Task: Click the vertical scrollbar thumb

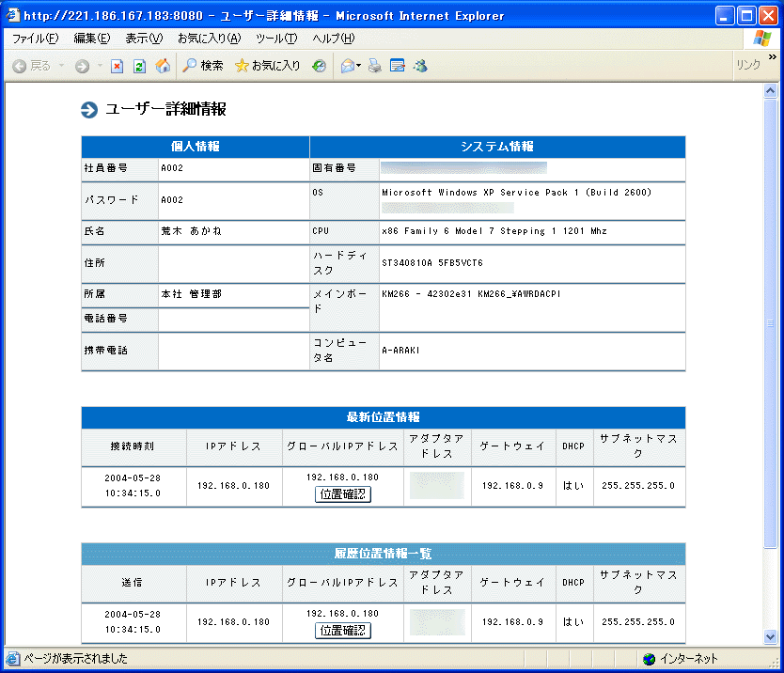Action: (x=771, y=323)
